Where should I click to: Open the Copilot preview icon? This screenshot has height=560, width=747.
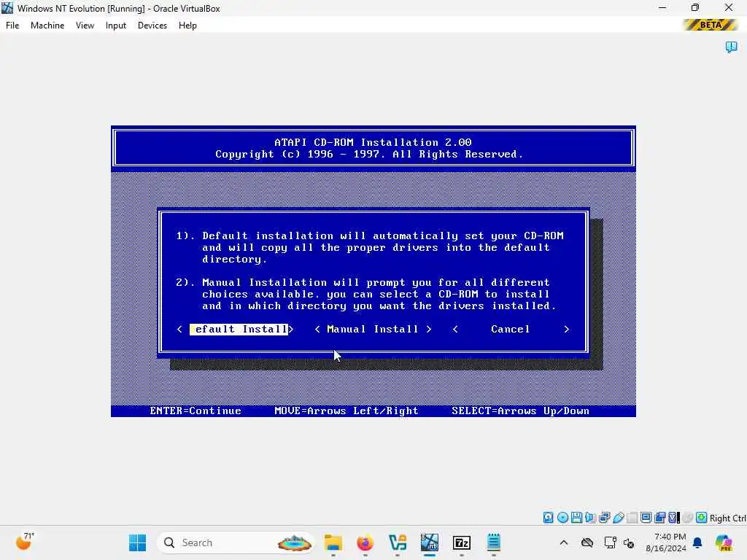point(724,542)
